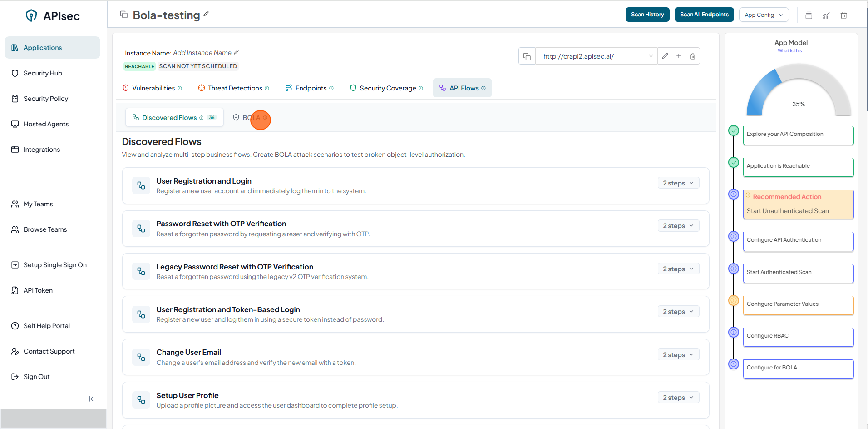Click the copy icon beside the instance URL

[x=527, y=56]
